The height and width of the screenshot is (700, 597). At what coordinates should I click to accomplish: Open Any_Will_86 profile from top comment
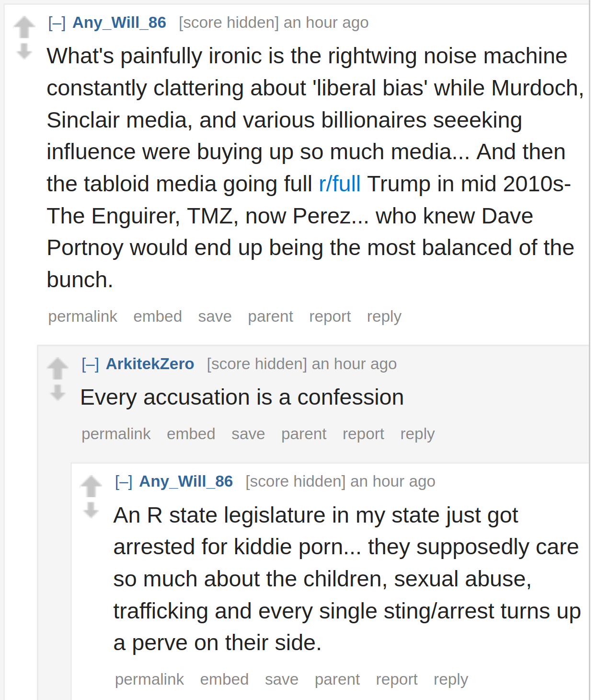(119, 23)
